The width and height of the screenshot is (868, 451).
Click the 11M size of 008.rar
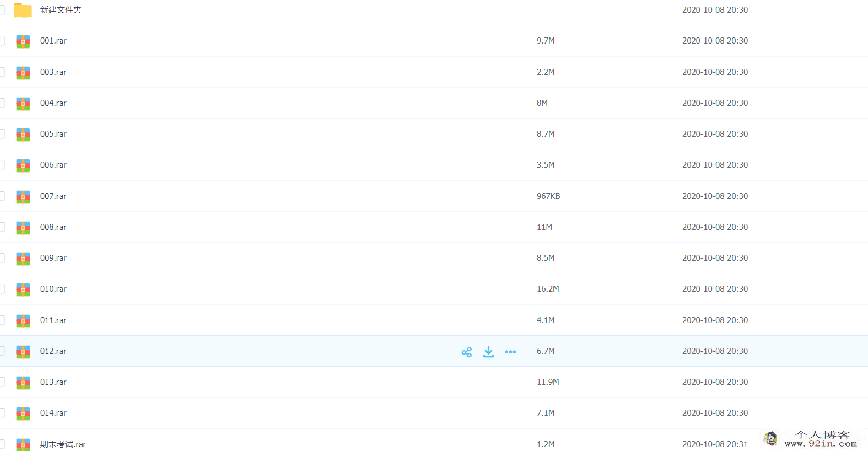[x=544, y=227]
